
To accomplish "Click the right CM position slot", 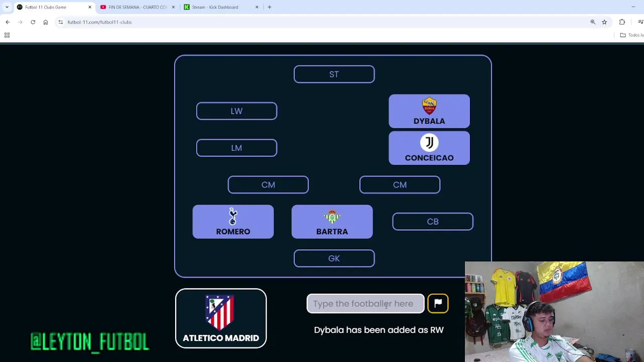I will [x=400, y=185].
